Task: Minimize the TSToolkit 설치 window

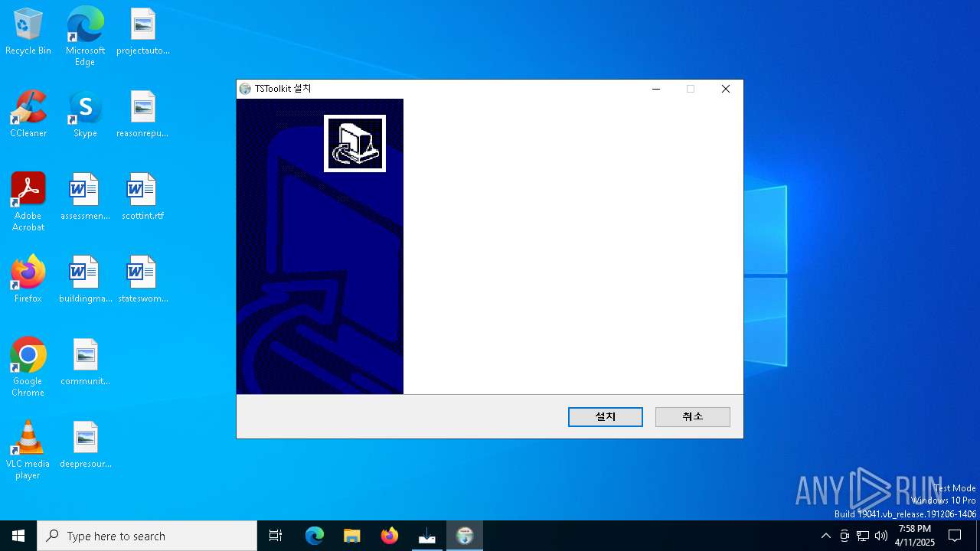Action: (x=656, y=89)
